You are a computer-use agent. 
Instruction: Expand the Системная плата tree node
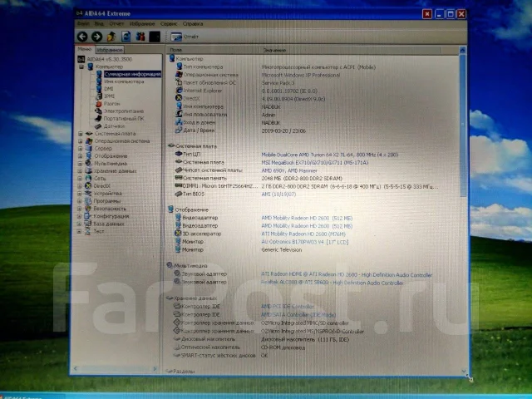pos(81,134)
